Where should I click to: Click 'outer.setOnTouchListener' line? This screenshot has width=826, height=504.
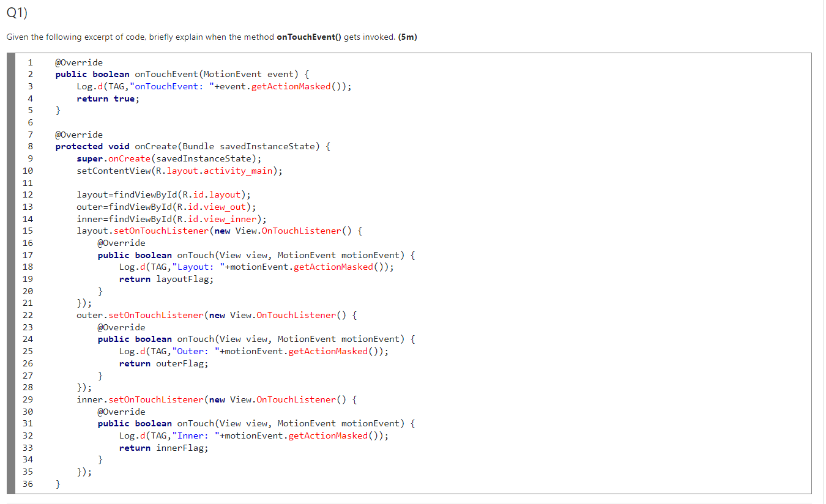point(217,315)
